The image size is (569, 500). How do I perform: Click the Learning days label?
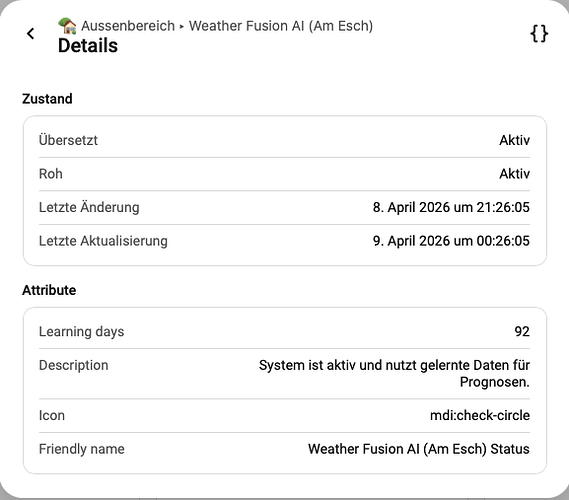click(x=82, y=332)
